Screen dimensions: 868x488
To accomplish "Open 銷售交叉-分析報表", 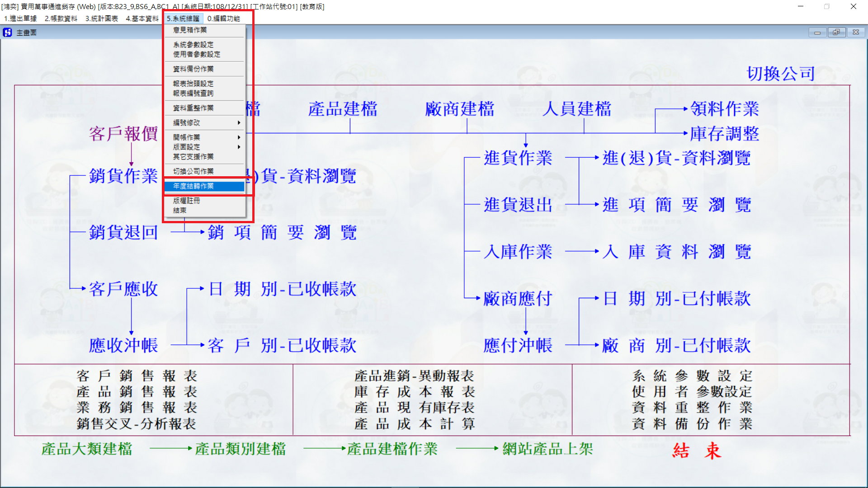I will coord(137,424).
